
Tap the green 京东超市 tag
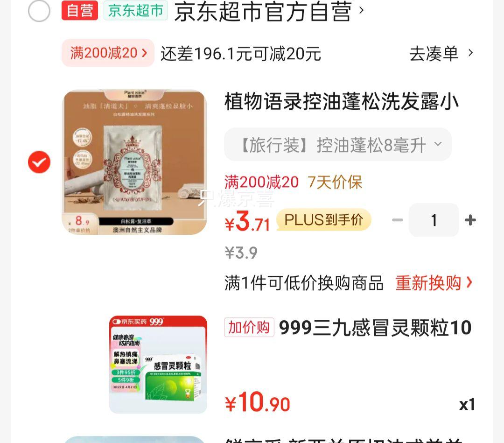[x=136, y=10]
